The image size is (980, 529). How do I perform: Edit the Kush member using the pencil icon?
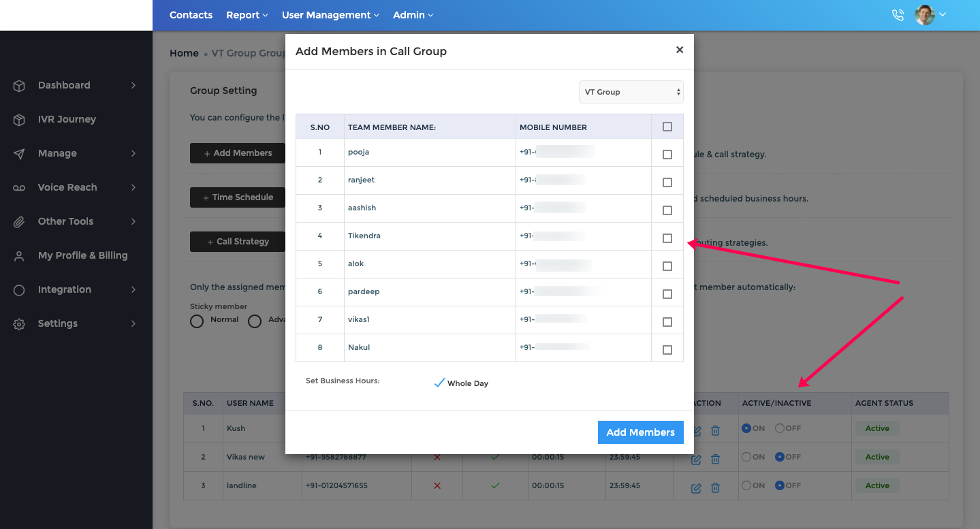(x=695, y=431)
